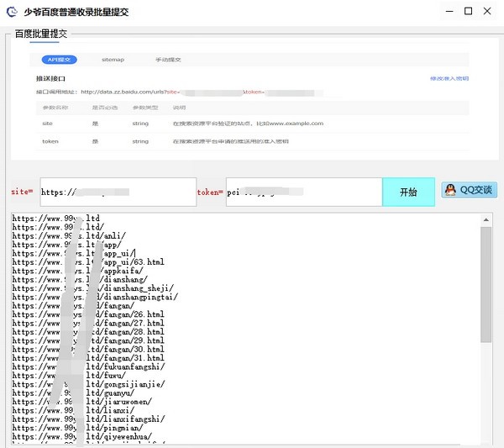Focus the token= input field
The image size is (504, 448).
point(304,192)
